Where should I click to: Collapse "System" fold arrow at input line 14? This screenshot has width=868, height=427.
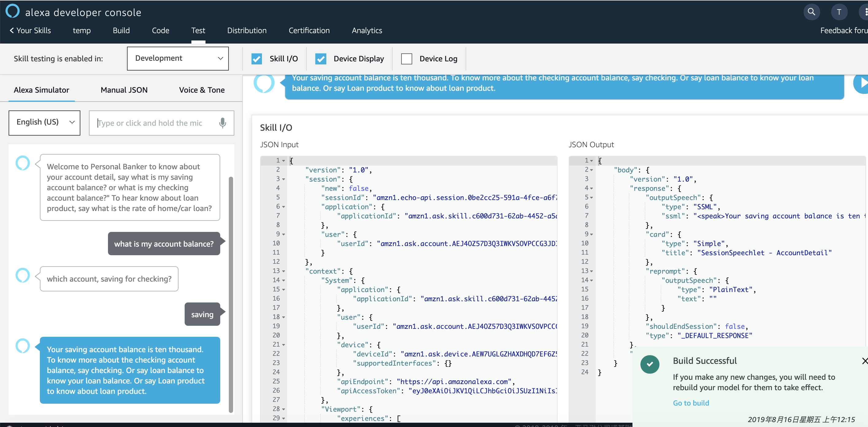tap(284, 280)
